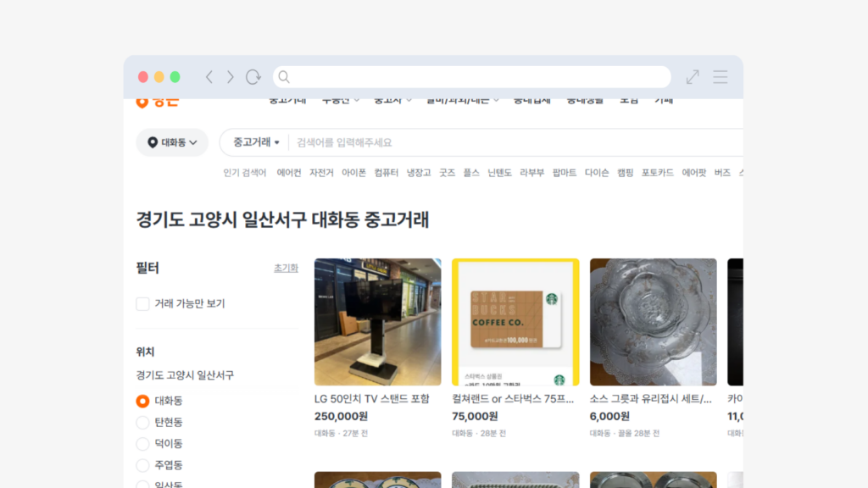Expand the 중고거래 search category dropdown
Screen dimensions: 868x488
(256, 142)
